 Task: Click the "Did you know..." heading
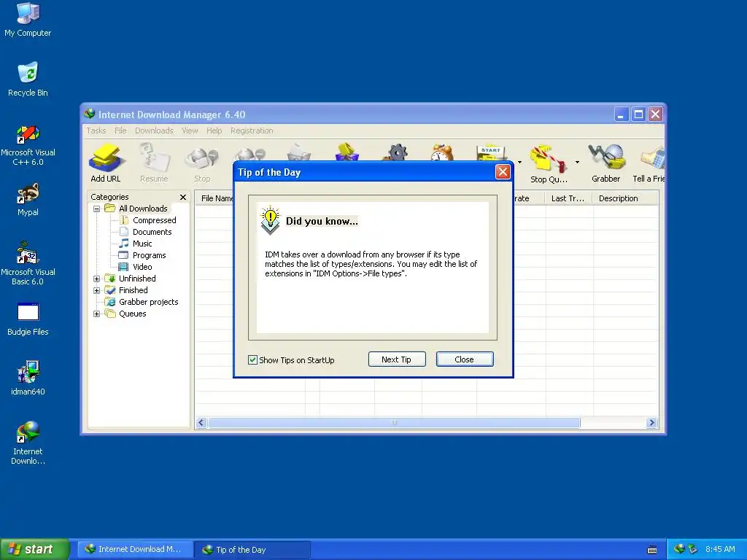tap(322, 221)
